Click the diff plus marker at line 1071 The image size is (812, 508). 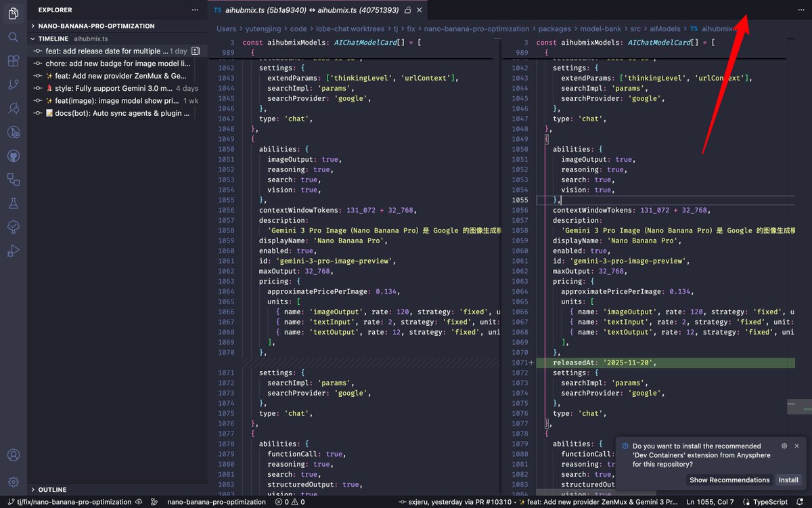tap(531, 363)
